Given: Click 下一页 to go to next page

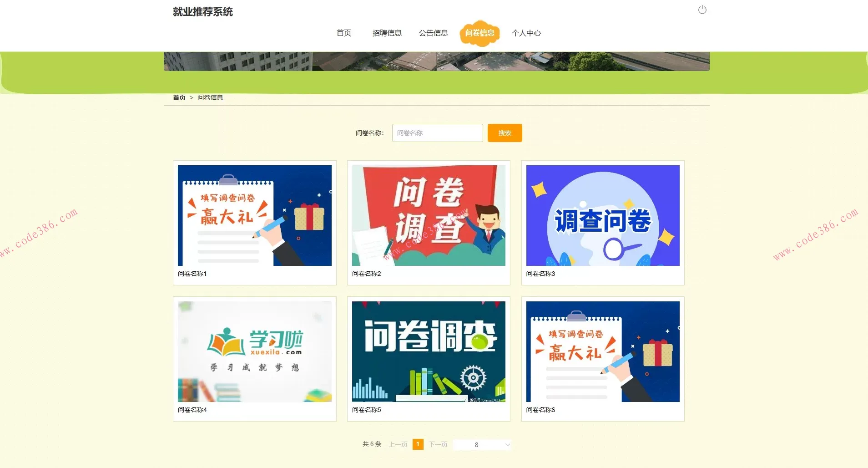Looking at the screenshot, I should pyautogui.click(x=438, y=444).
